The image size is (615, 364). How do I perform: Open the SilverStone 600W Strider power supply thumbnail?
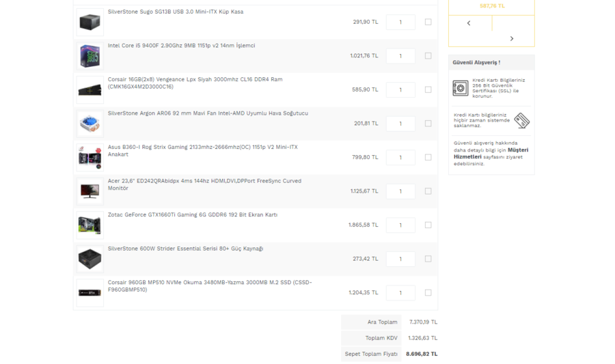click(90, 259)
